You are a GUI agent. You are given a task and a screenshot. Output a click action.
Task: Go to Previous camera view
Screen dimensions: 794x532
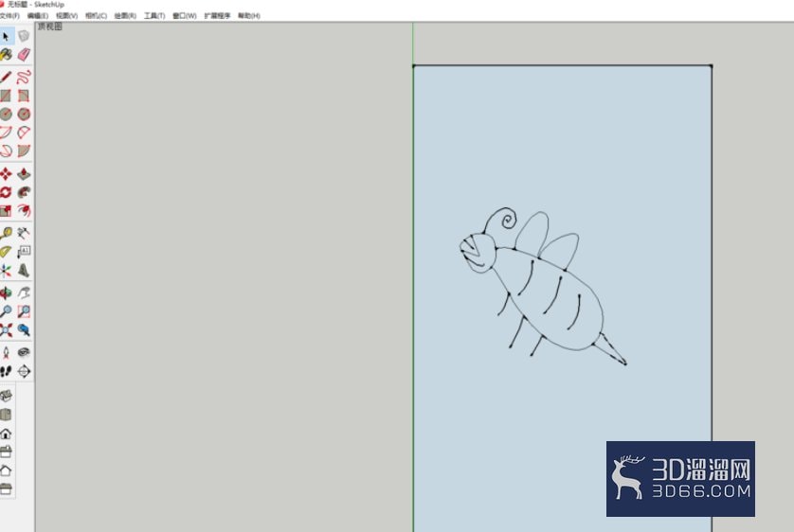pyautogui.click(x=24, y=330)
